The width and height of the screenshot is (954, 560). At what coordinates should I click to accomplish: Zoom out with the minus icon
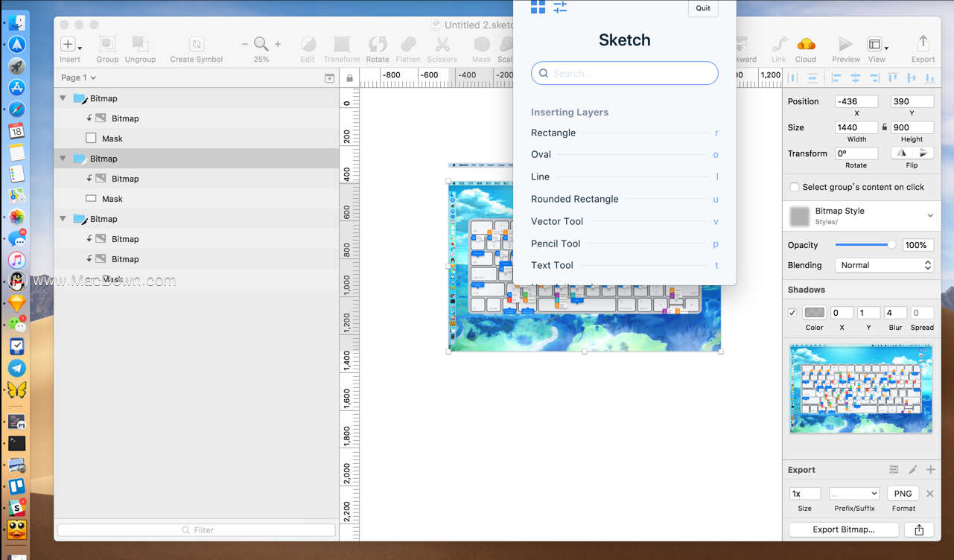[x=245, y=45]
